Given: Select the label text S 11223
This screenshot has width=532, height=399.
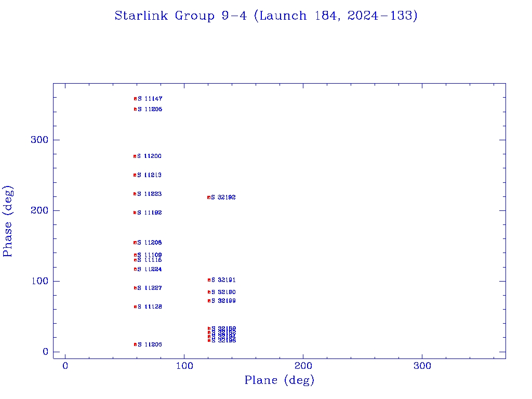Looking at the screenshot, I should click(x=150, y=194).
